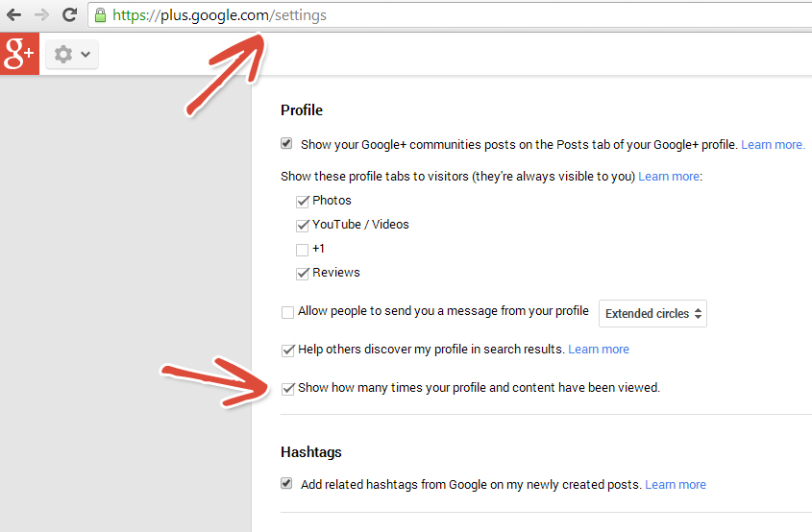Toggle Help others discover my profile checkbox
This screenshot has width=812, height=532.
point(288,351)
